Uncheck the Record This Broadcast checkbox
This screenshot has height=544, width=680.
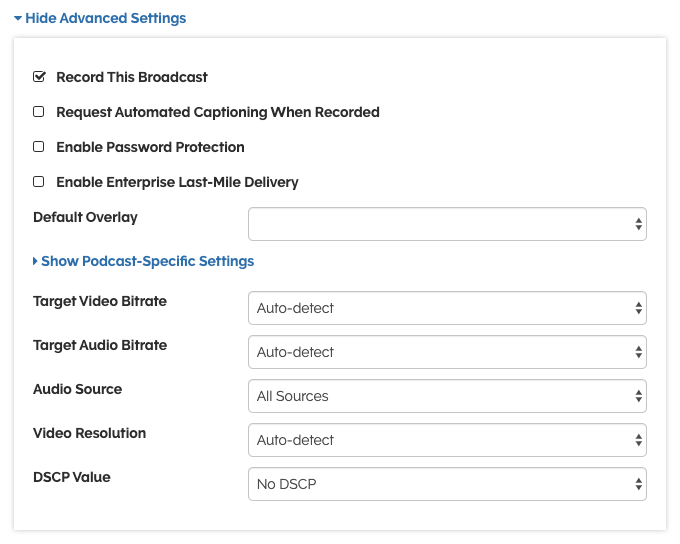[x=39, y=77]
